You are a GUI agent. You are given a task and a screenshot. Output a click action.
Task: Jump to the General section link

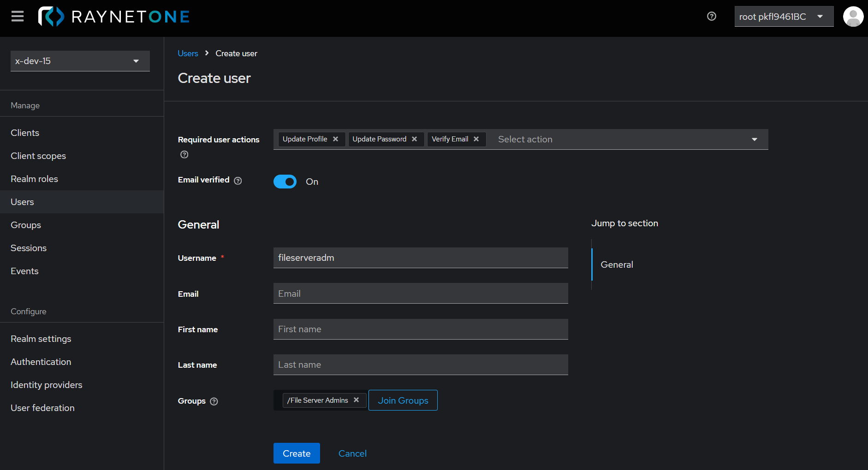617,264
